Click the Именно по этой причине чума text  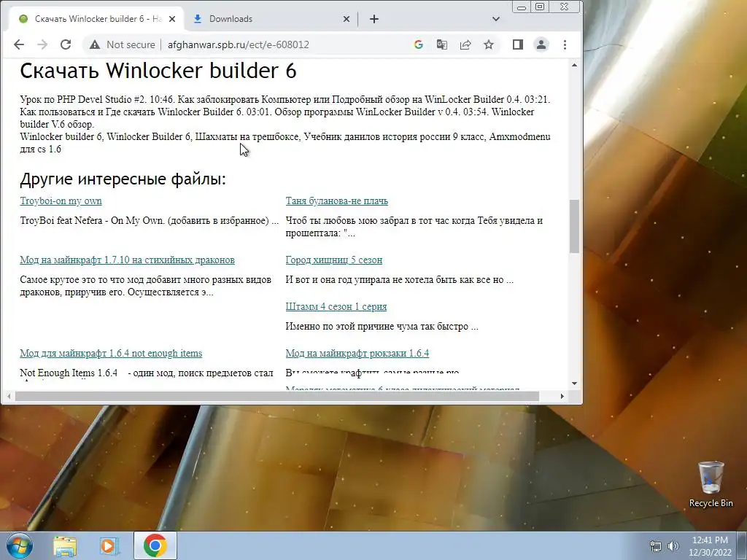[382, 327]
